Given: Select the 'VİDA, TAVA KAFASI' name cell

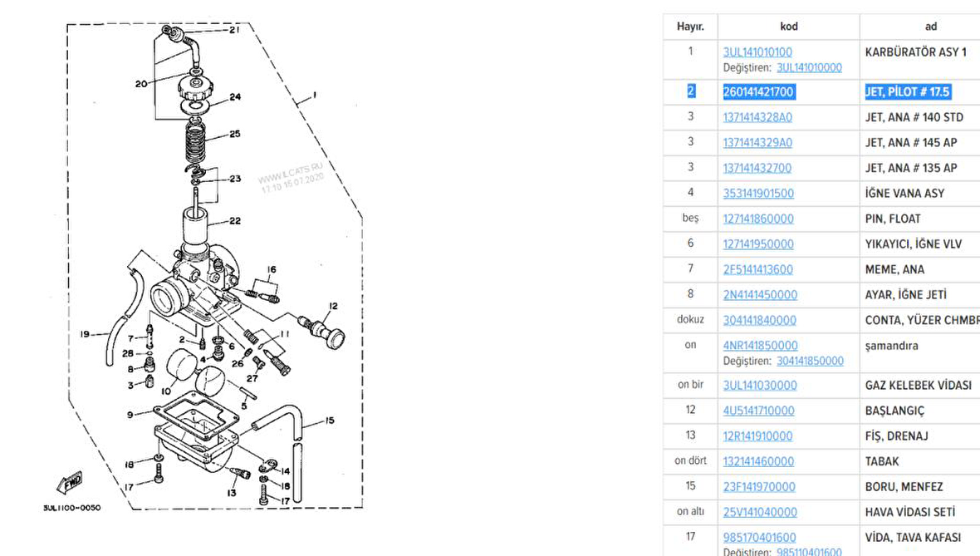Looking at the screenshot, I should pos(920,540).
